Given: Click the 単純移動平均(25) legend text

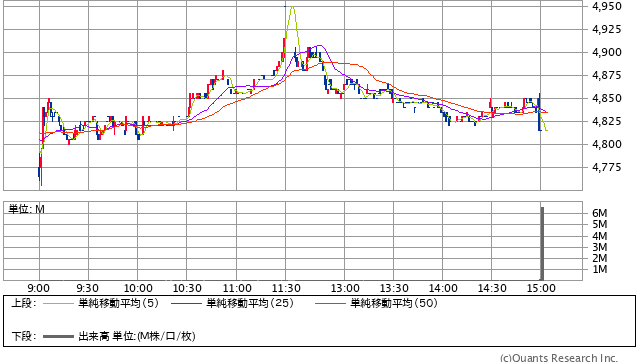Looking at the screenshot, I should [x=250, y=303].
